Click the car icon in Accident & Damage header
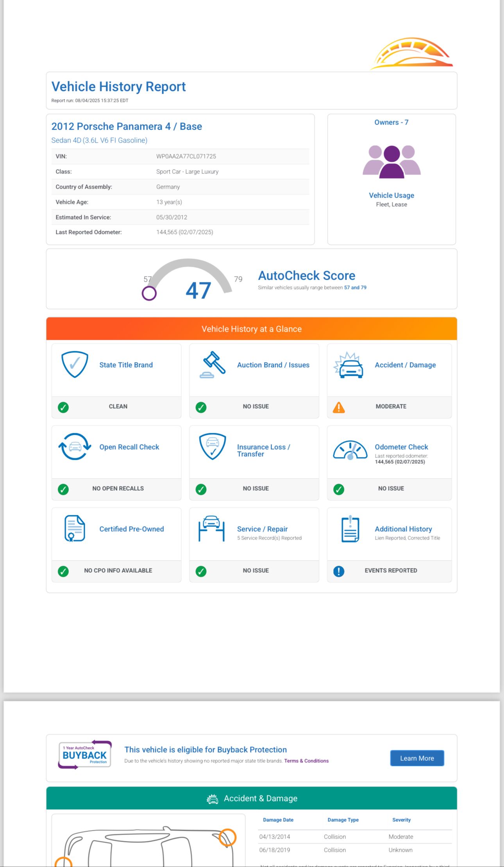This screenshot has height=867, width=504. click(x=213, y=799)
